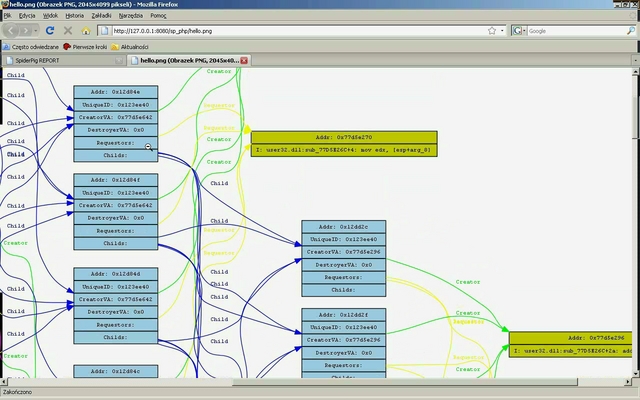Image resolution: width=640 pixels, height=400 pixels.
Task: Reload the page with the Refresh icon
Action: pos(50,31)
